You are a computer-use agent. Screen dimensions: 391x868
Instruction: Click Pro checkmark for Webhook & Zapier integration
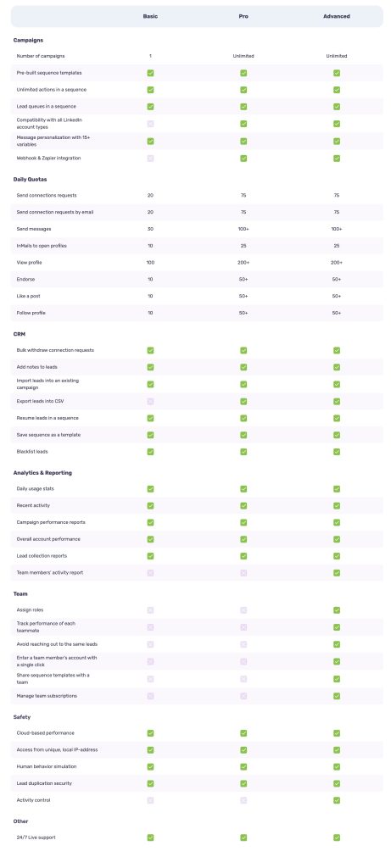[243, 159]
